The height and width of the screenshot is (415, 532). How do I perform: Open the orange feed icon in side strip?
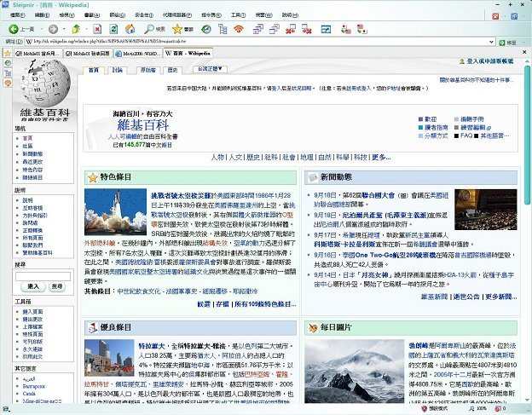point(8,83)
